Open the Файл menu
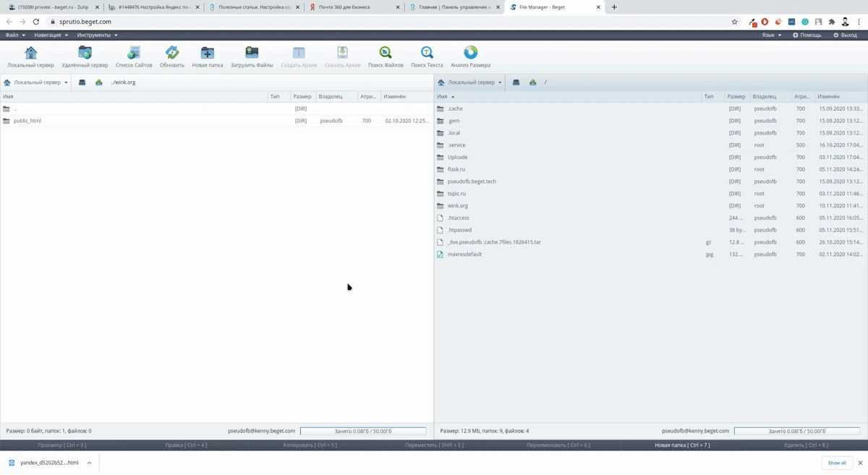The image size is (868, 475). click(15, 35)
